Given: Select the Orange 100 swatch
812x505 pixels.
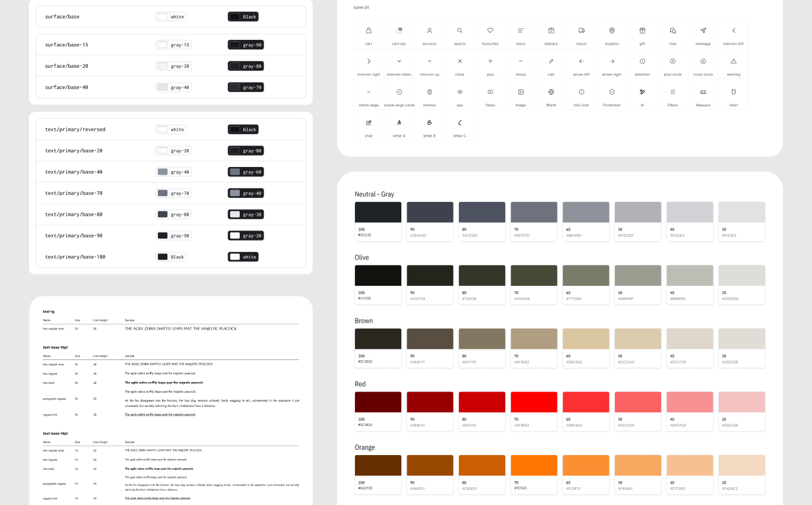Looking at the screenshot, I should point(378,465).
